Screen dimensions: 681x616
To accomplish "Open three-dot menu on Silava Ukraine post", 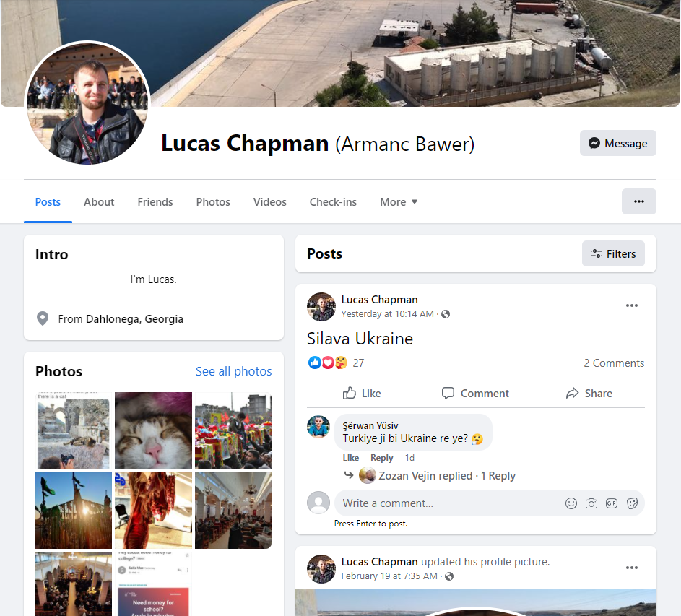I will click(x=631, y=305).
